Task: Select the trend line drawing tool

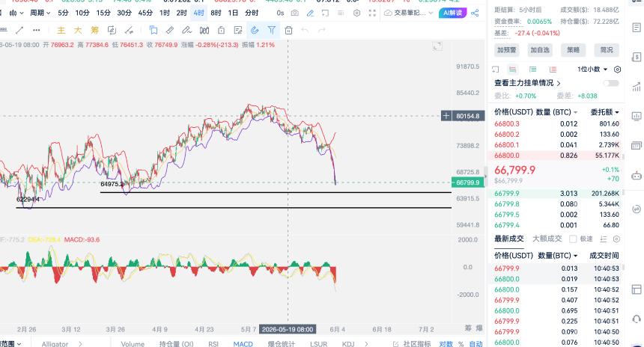Action: [19, 31]
